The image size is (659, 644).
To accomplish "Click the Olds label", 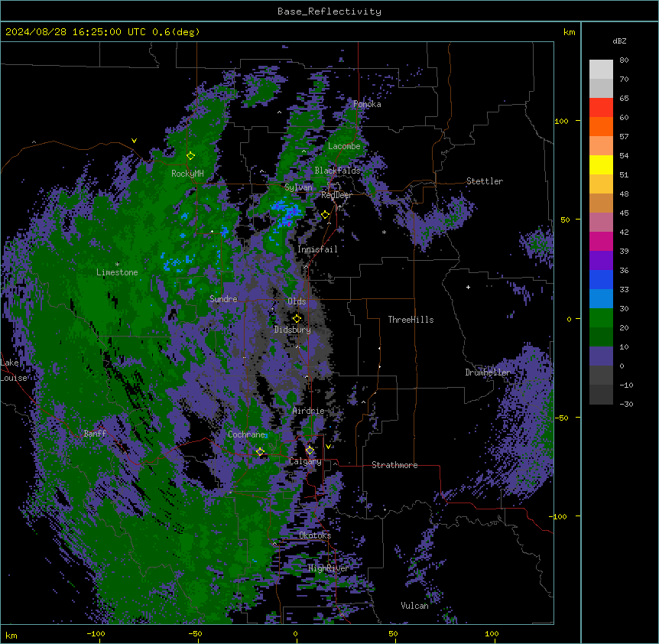I will coord(297,301).
